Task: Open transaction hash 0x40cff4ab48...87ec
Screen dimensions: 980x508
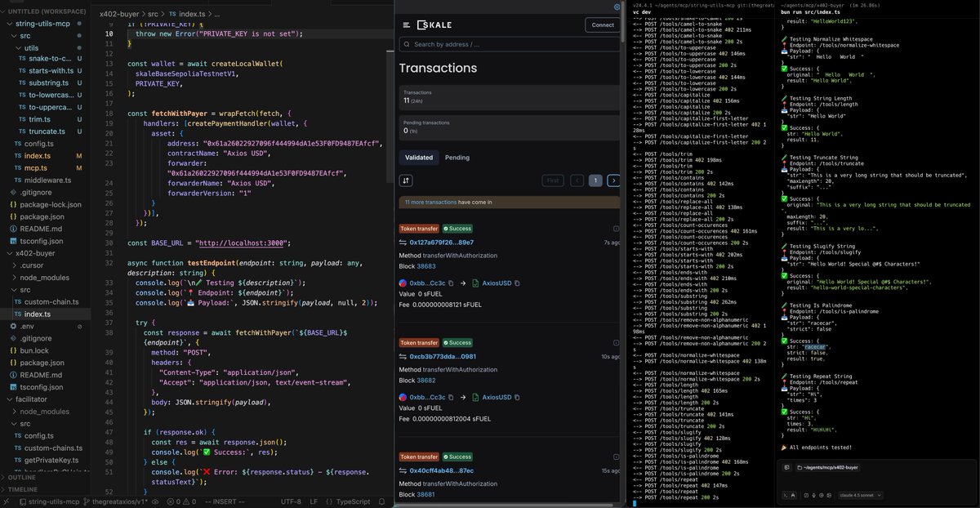Action: coord(441,471)
